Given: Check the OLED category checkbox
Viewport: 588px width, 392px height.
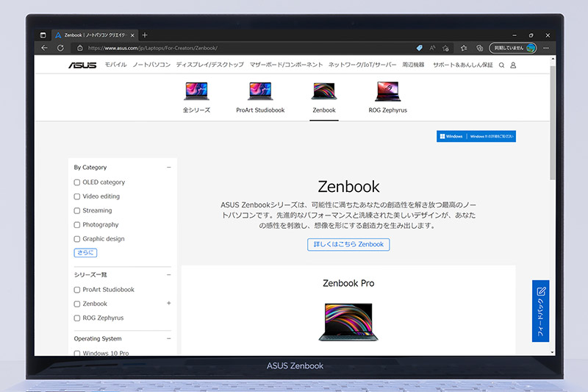Looking at the screenshot, I should point(77,182).
